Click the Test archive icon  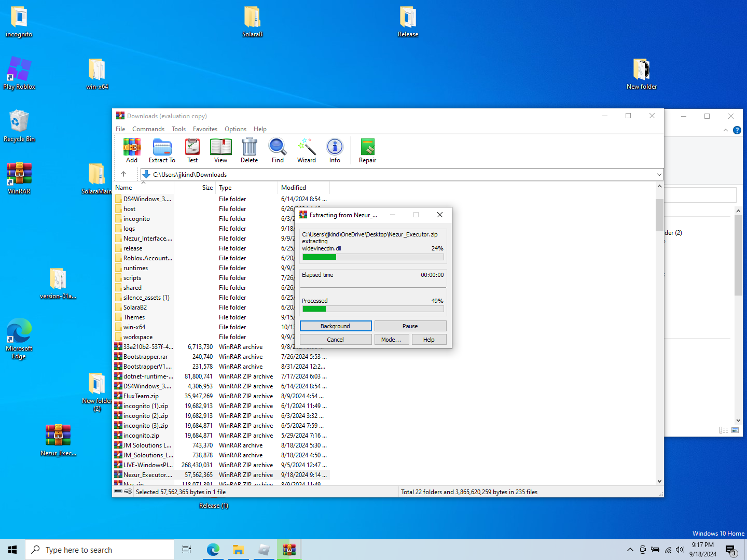click(192, 148)
